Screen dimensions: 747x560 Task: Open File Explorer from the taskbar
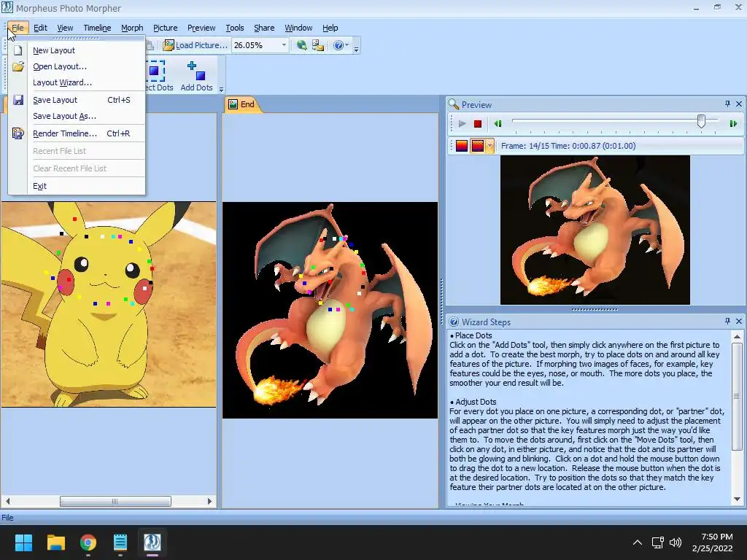pos(55,542)
